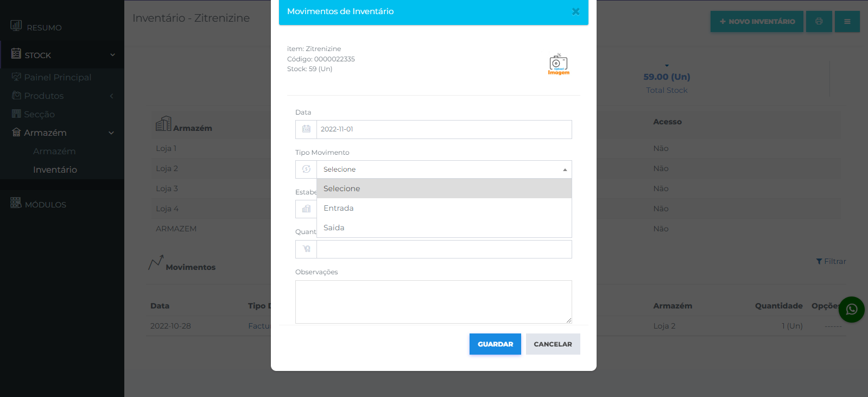Collapse the Tipo Movimento select box
Viewport: 868px width, 397px height.
point(444,169)
